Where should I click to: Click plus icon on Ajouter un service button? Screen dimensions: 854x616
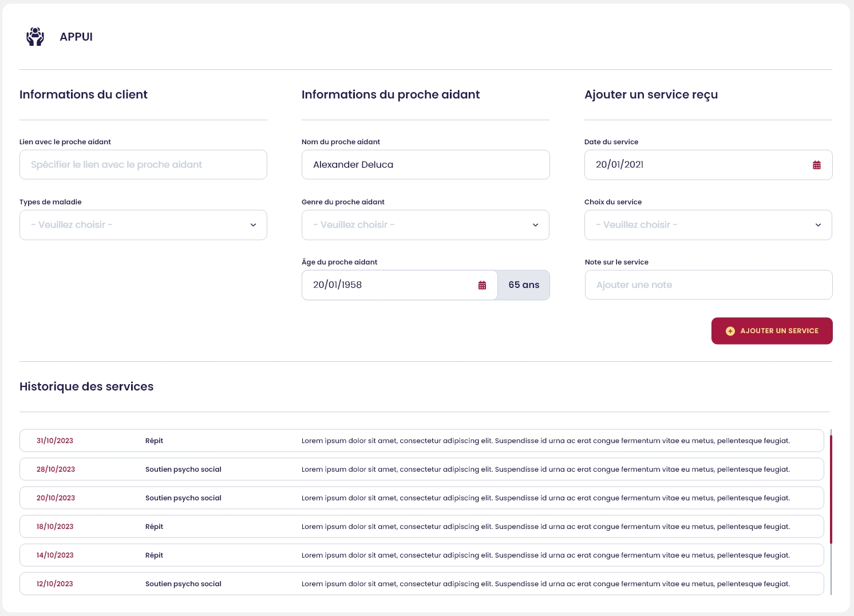730,331
